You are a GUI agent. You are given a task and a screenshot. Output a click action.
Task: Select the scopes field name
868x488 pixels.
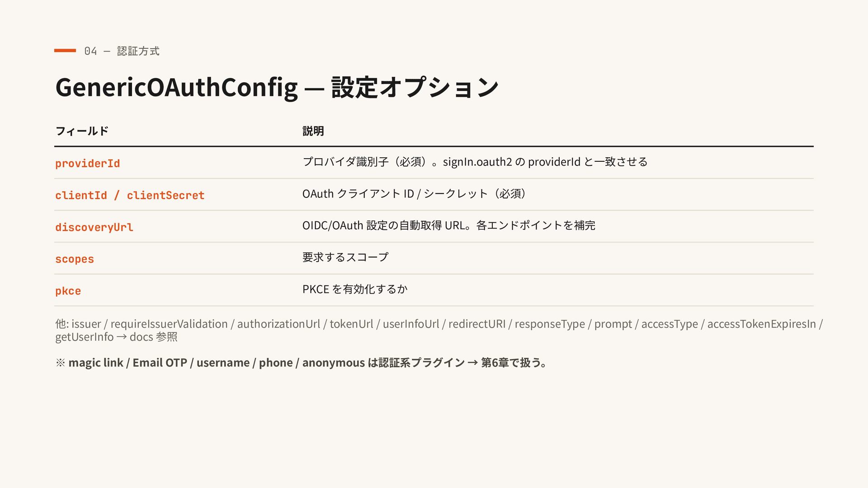75,259
